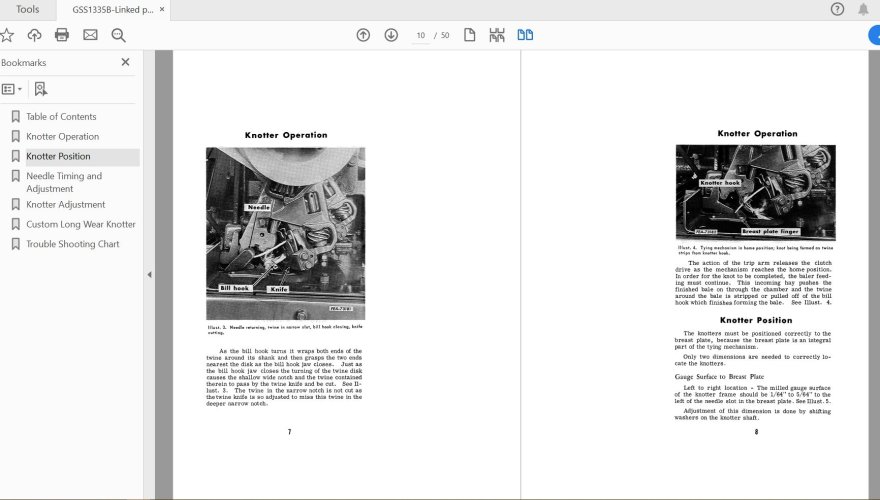Click the page number input field

[421, 35]
